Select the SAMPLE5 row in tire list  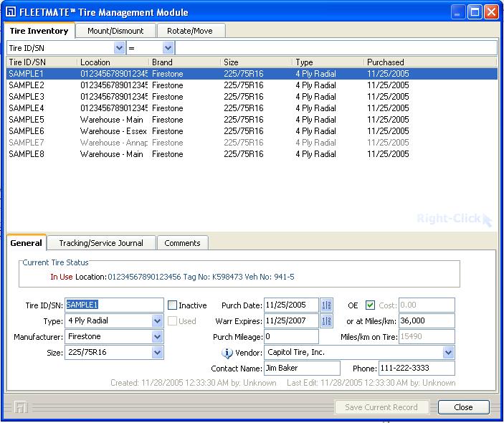(252, 120)
